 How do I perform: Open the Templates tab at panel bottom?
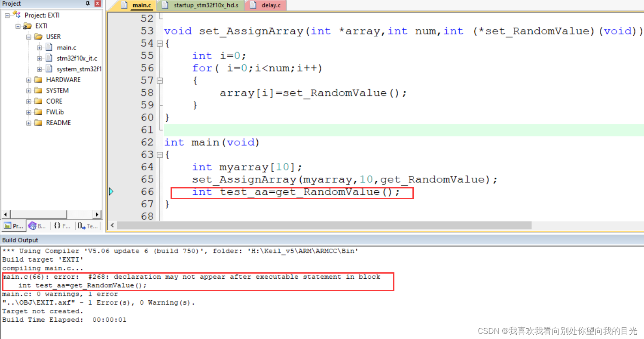pyautogui.click(x=88, y=226)
